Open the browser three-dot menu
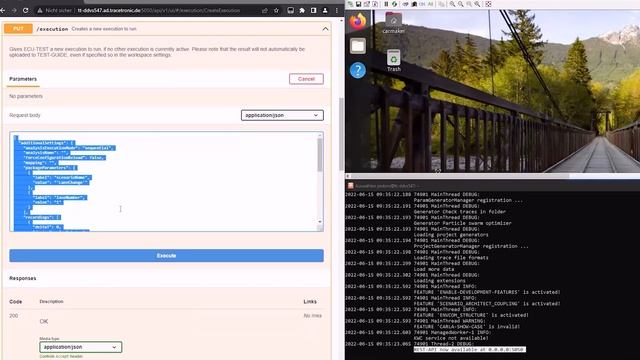 tap(336, 10)
